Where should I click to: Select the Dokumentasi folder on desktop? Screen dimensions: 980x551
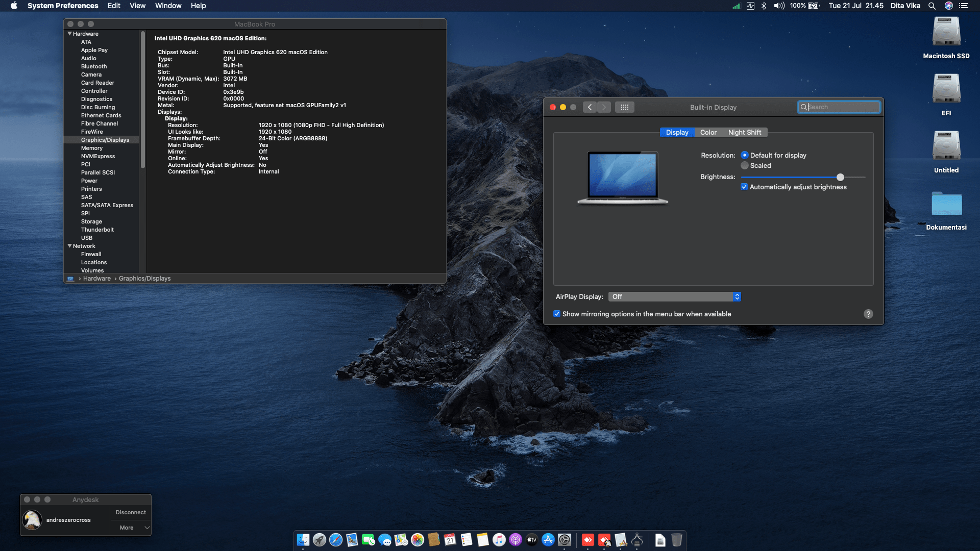tap(946, 210)
